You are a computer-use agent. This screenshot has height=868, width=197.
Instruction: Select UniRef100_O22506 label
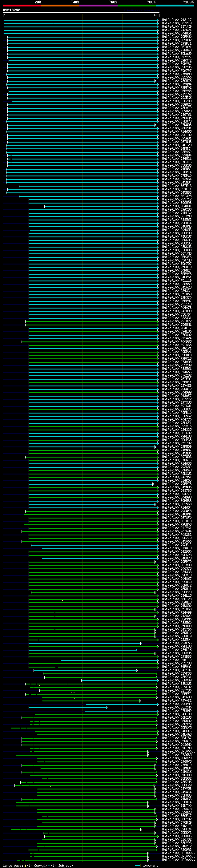click(177, 78)
